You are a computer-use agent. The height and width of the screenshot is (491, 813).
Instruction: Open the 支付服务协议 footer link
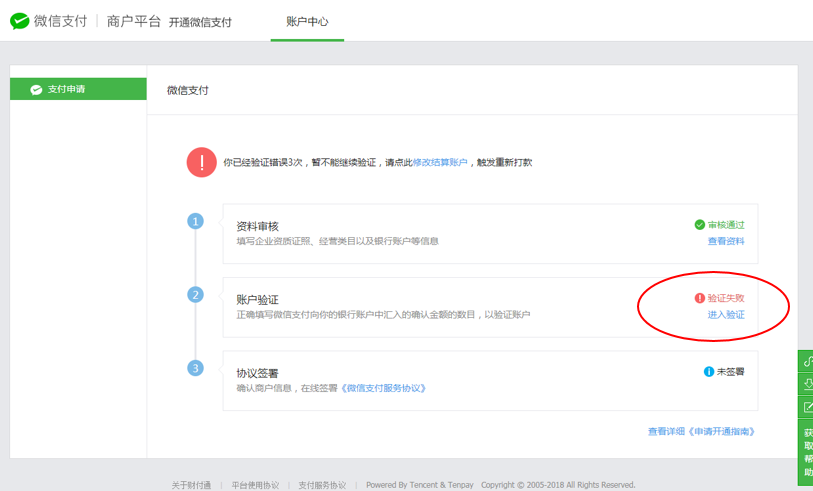point(322,485)
